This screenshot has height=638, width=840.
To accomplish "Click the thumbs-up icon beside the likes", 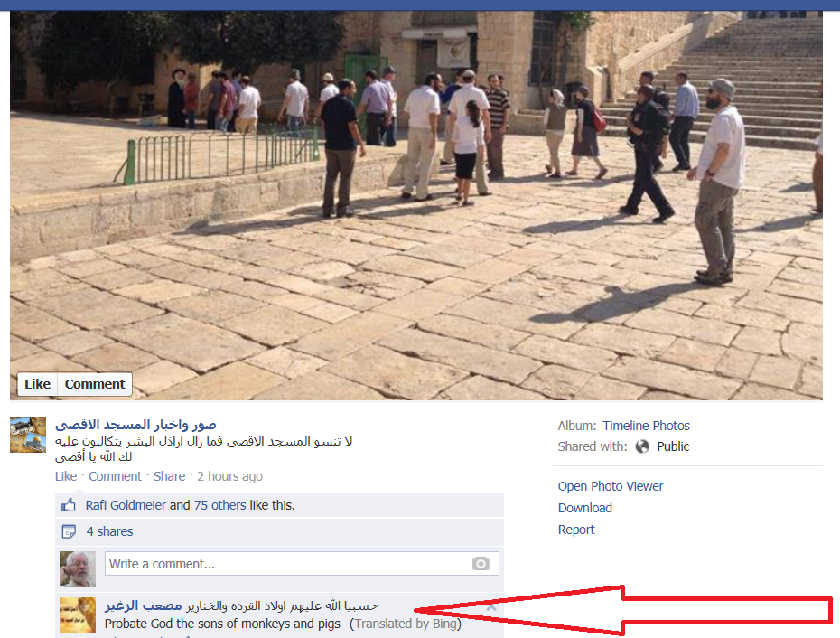I will point(68,505).
